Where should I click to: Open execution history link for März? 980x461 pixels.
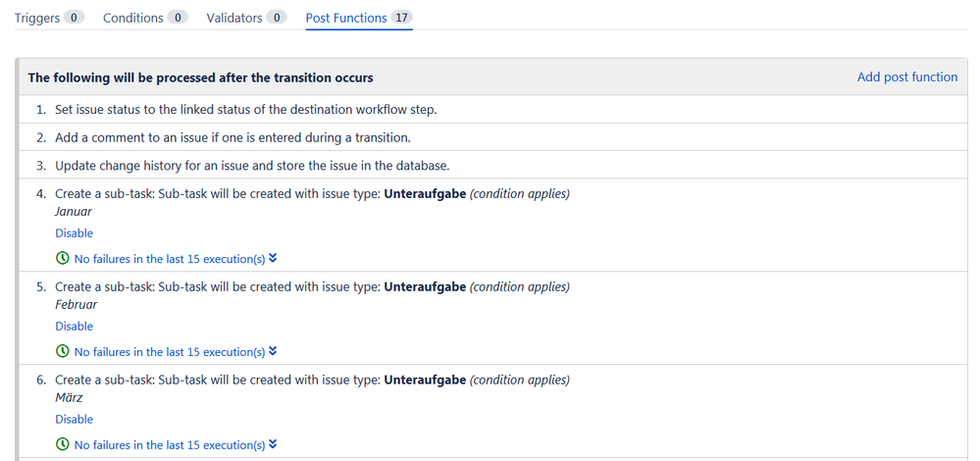(170, 444)
